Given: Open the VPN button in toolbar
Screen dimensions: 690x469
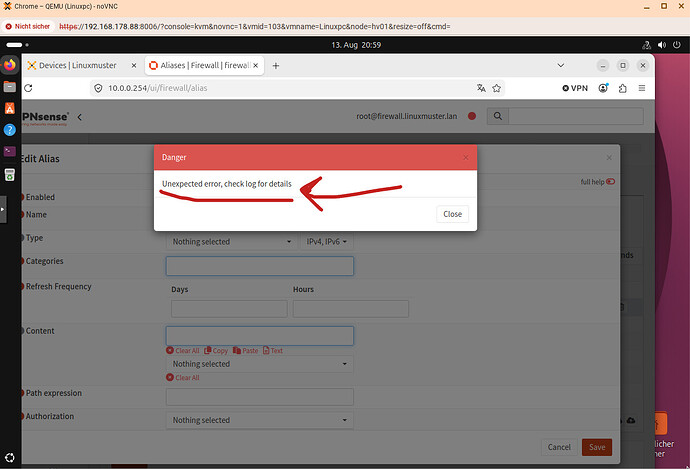Looking at the screenshot, I should (x=575, y=88).
